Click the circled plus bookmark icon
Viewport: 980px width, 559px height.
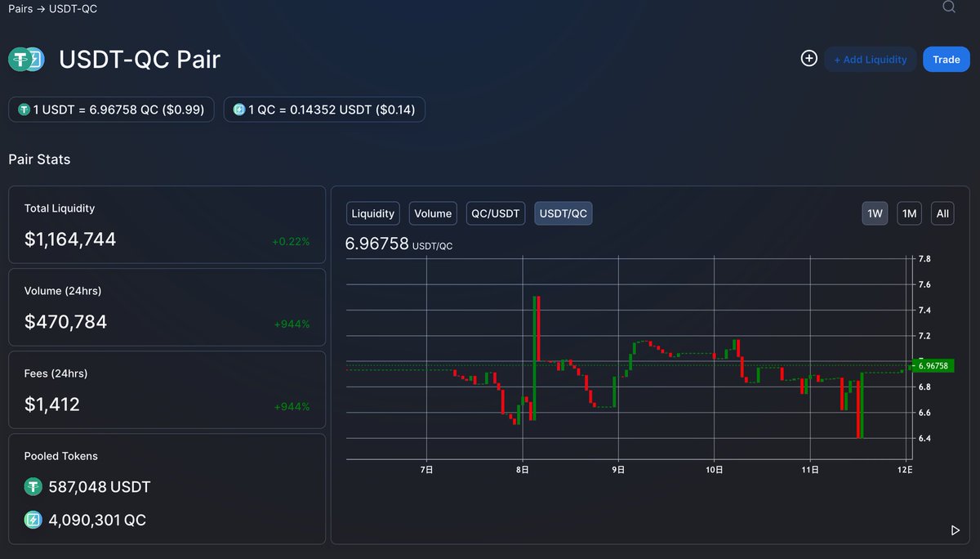[808, 58]
